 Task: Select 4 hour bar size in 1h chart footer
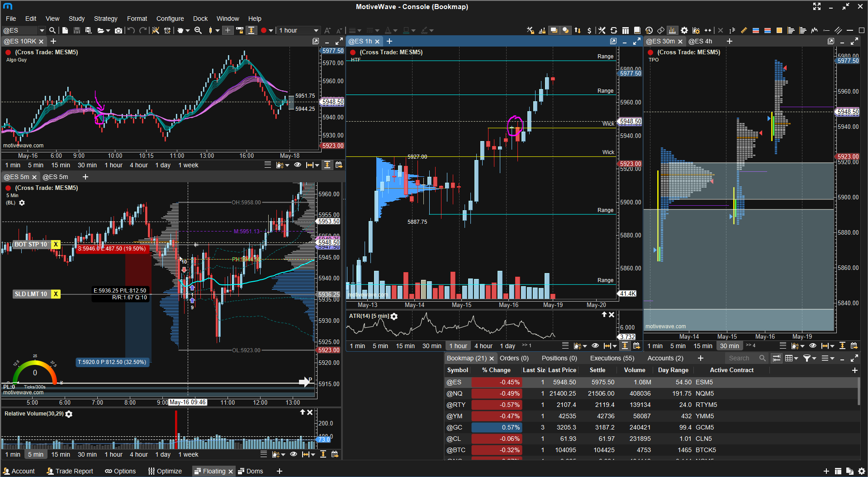[483, 346]
